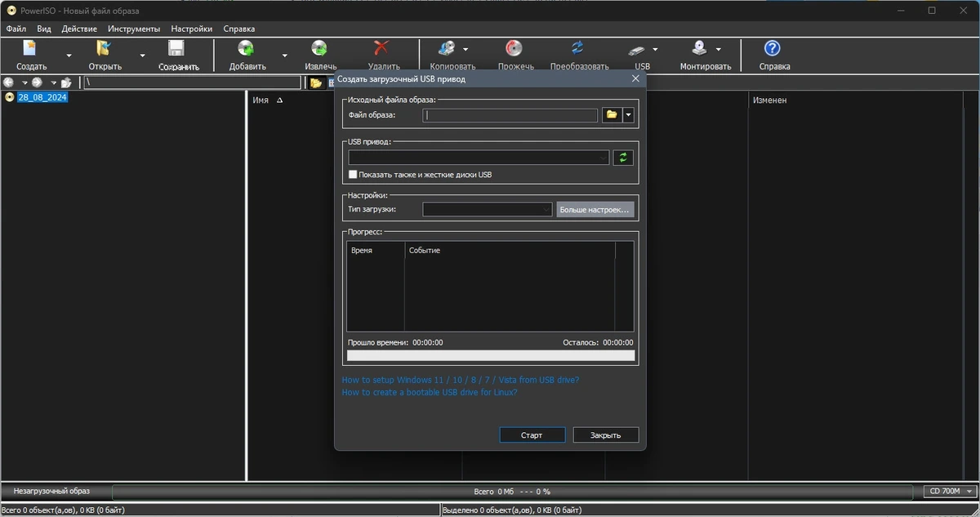
Task: Open the USB toolbar dropdown arrow
Action: pyautogui.click(x=655, y=49)
